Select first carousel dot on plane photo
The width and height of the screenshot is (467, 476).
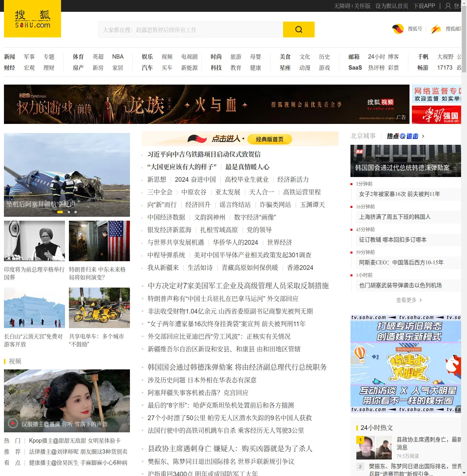click(x=60, y=212)
